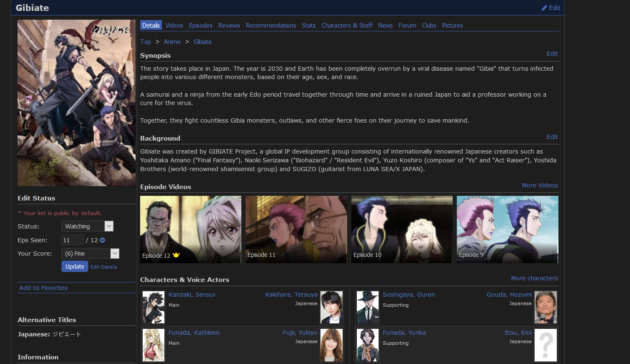Viewport: 630px width, 364px height.
Task: Click the Anime breadcrumb link
Action: [x=172, y=42]
